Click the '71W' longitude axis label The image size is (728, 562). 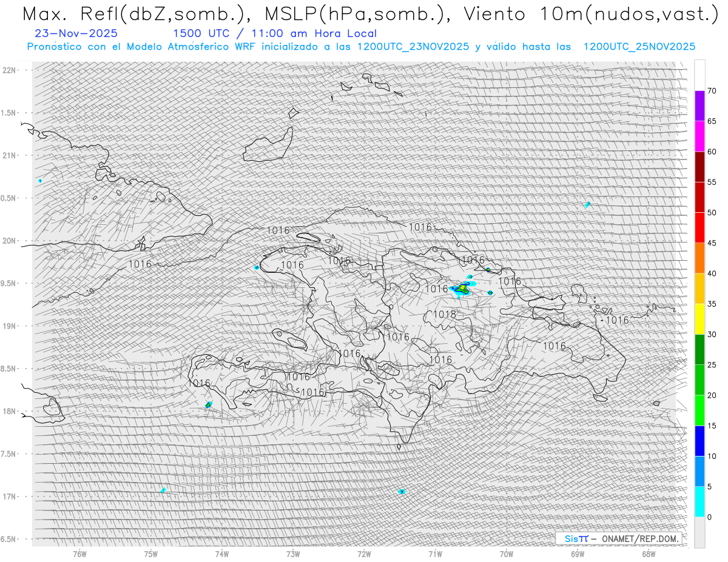435,554
